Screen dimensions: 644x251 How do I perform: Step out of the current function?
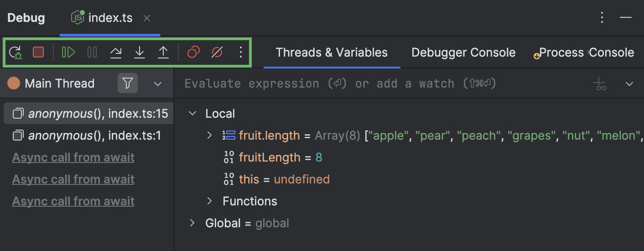coord(163,52)
